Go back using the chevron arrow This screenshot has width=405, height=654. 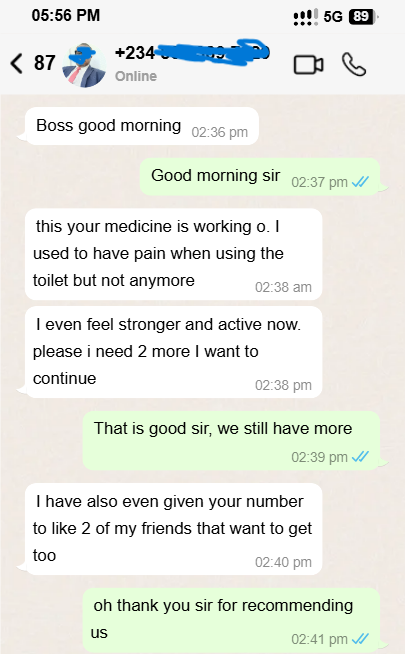click(x=16, y=64)
